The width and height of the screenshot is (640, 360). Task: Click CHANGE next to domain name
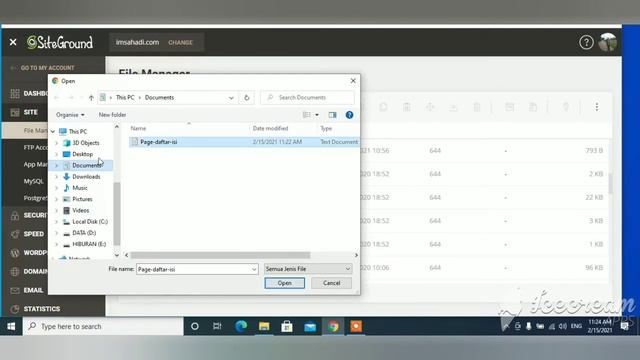click(x=180, y=42)
